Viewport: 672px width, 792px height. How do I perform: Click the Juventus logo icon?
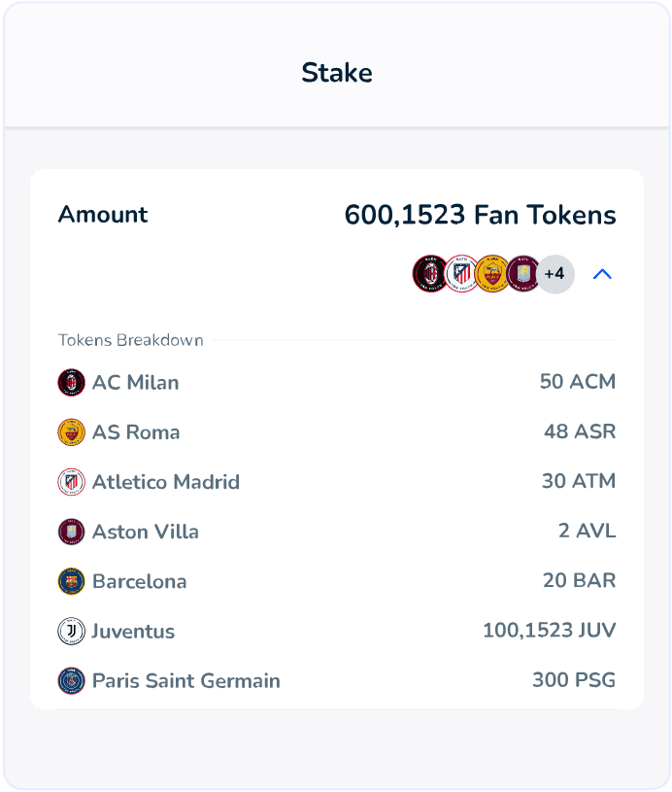[x=72, y=631]
